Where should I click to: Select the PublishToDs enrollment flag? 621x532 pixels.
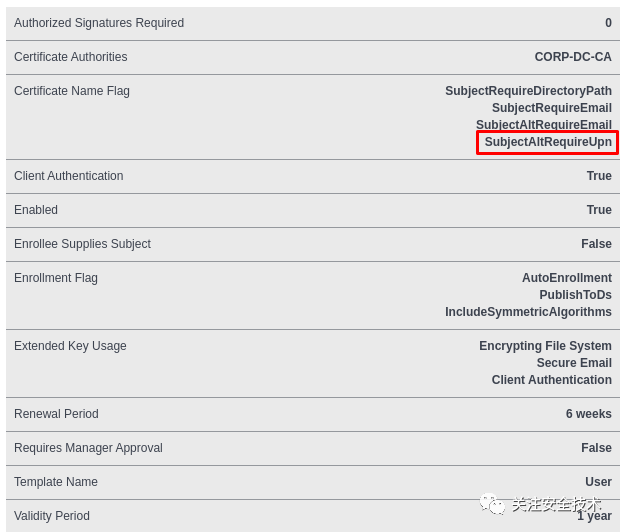[575, 295]
